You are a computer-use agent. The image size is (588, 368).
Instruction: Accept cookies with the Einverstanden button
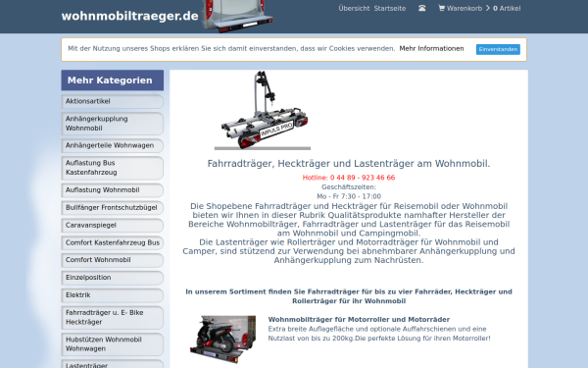click(x=498, y=49)
